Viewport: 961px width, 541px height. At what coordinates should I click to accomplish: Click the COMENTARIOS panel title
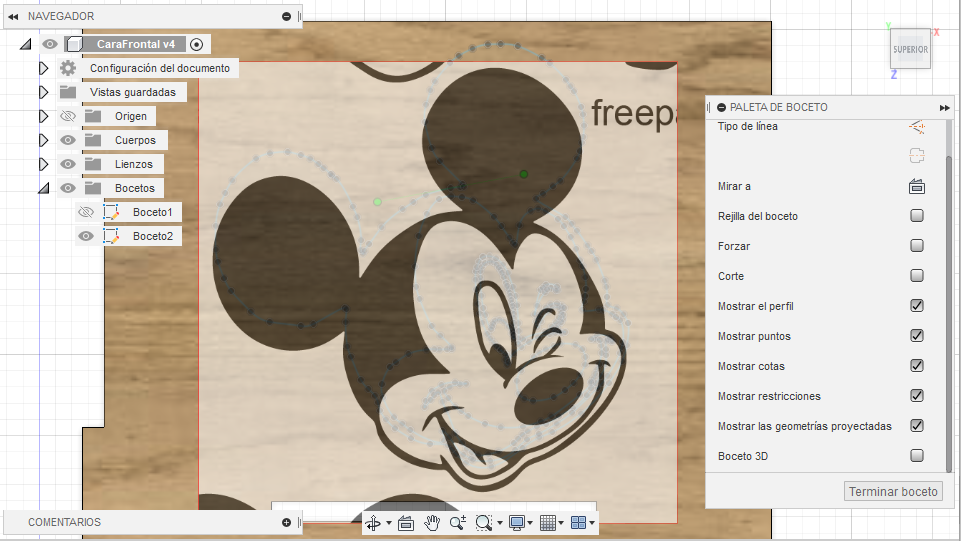coord(64,522)
